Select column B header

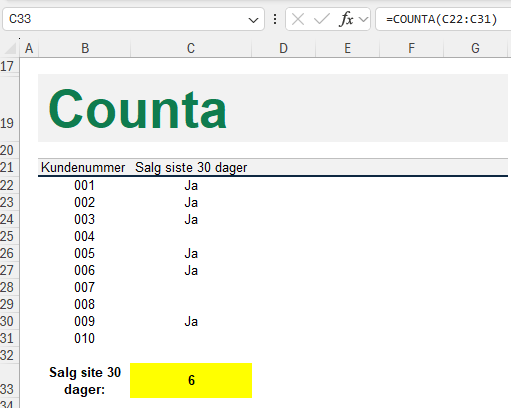point(85,49)
